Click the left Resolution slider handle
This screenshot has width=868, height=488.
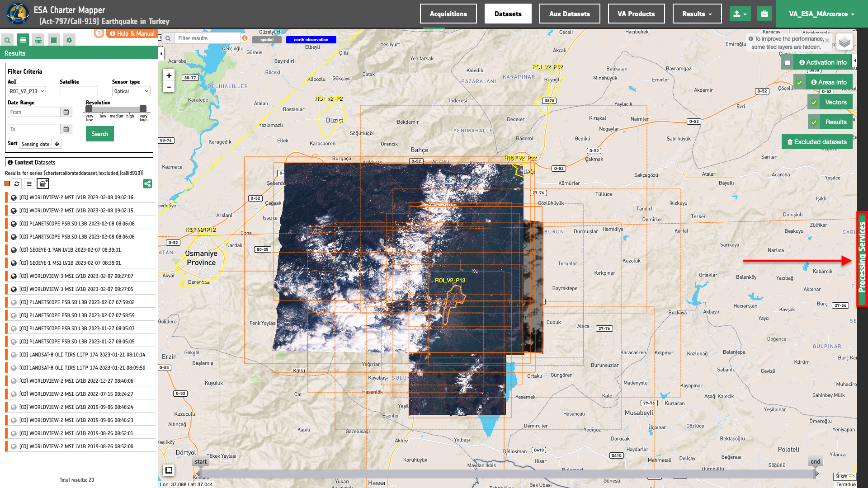pyautogui.click(x=89, y=108)
